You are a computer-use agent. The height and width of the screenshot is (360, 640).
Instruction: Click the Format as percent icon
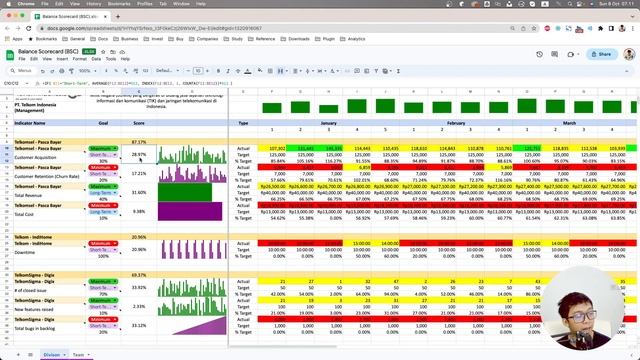(x=116, y=71)
